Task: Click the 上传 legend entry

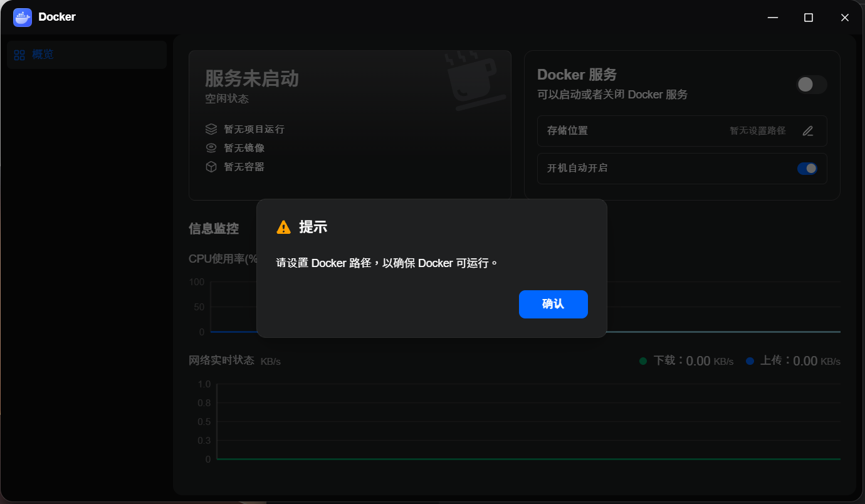Action: pos(793,361)
